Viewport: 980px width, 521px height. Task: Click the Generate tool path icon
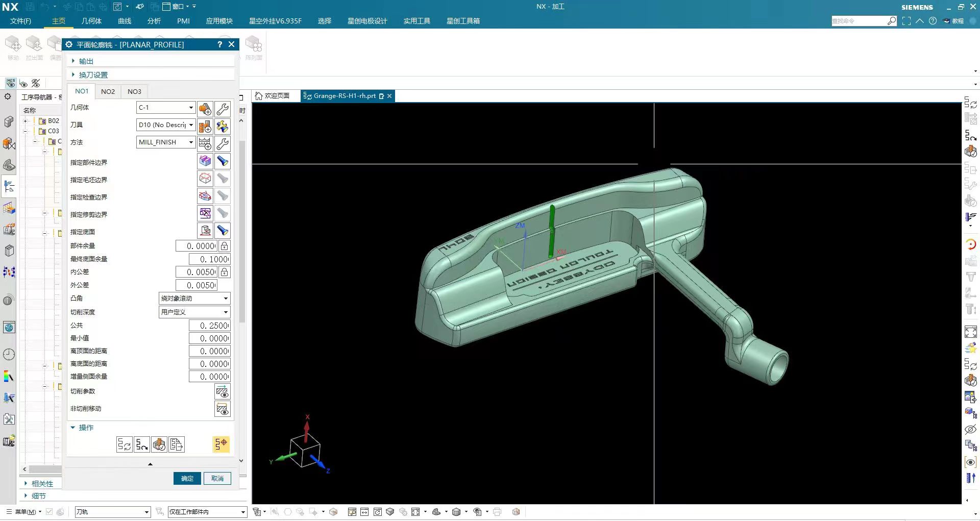[124, 444]
